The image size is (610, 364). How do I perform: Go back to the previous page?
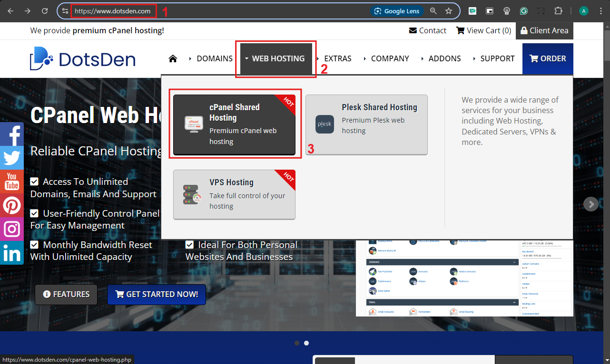pyautogui.click(x=10, y=11)
